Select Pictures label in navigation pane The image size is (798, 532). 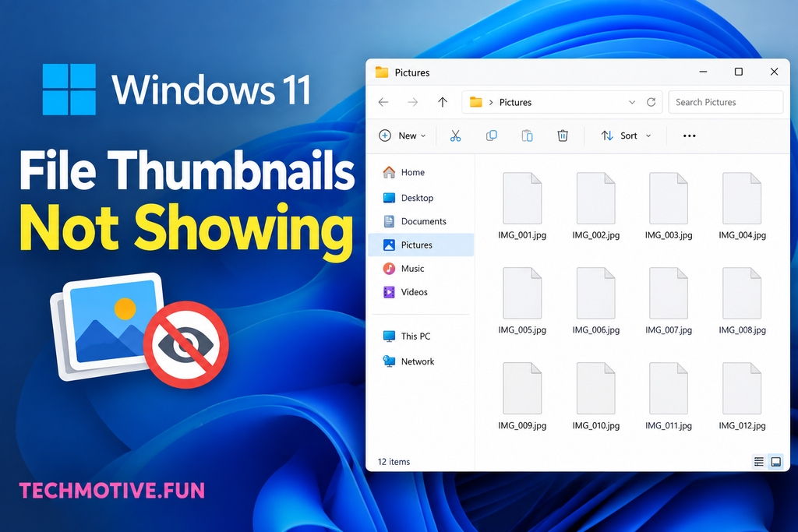tap(417, 245)
